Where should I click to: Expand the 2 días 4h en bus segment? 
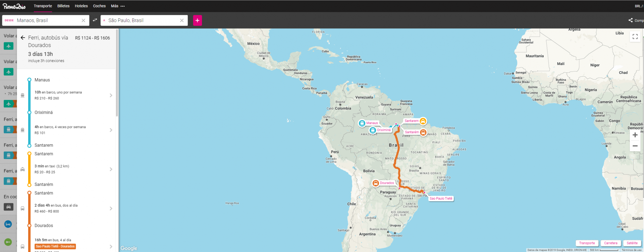67,208
